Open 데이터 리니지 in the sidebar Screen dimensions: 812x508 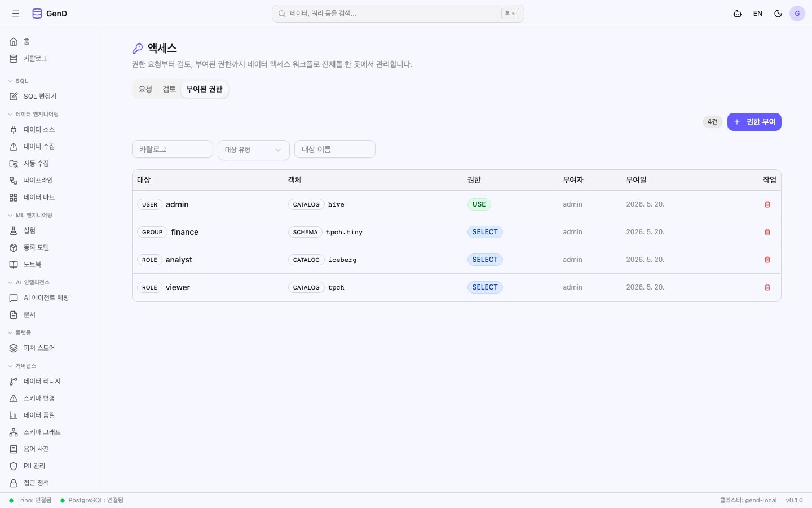(x=51, y=382)
